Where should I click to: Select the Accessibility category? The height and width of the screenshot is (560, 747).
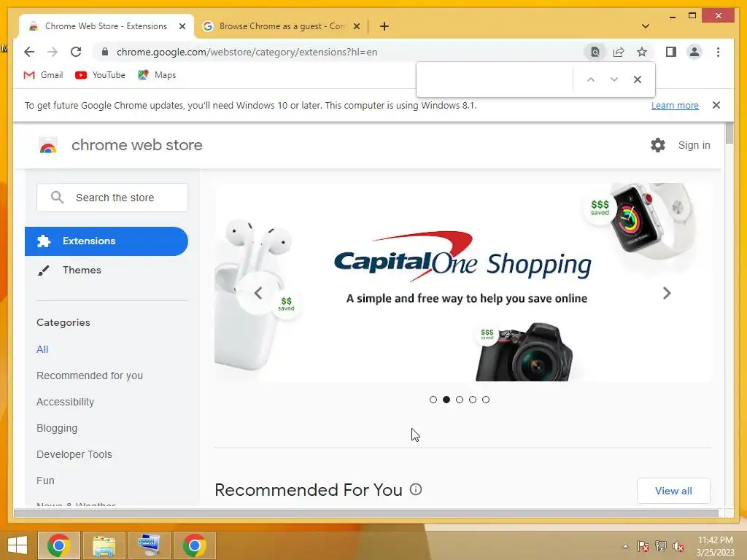click(65, 402)
